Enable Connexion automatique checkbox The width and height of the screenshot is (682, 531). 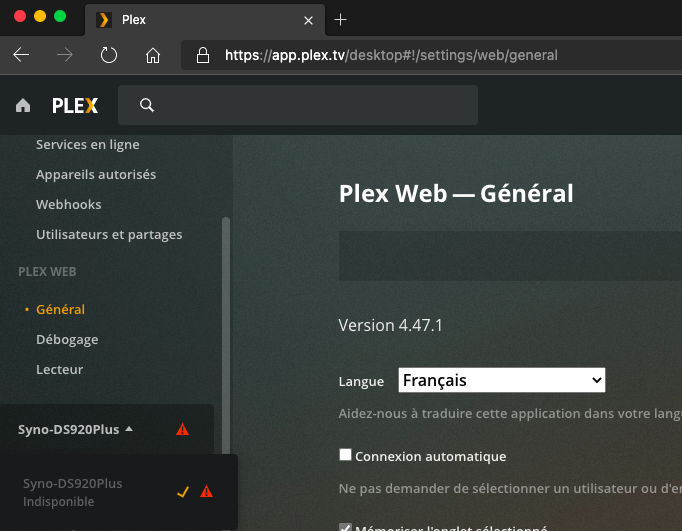[345, 454]
